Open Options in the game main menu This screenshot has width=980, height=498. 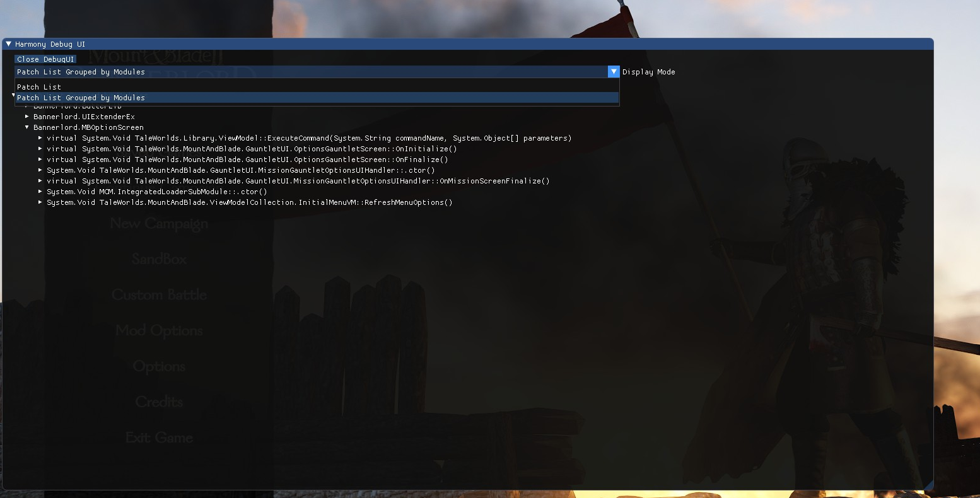[159, 367]
